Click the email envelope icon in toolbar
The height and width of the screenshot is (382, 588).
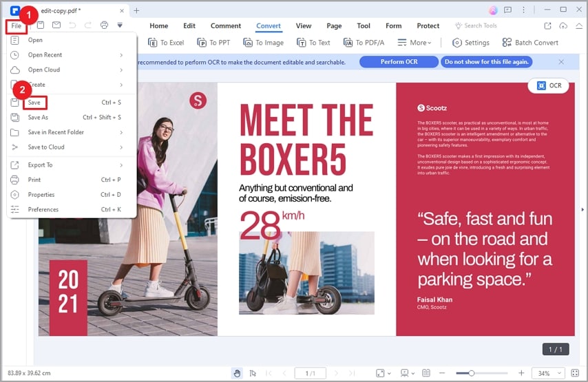pyautogui.click(x=56, y=25)
